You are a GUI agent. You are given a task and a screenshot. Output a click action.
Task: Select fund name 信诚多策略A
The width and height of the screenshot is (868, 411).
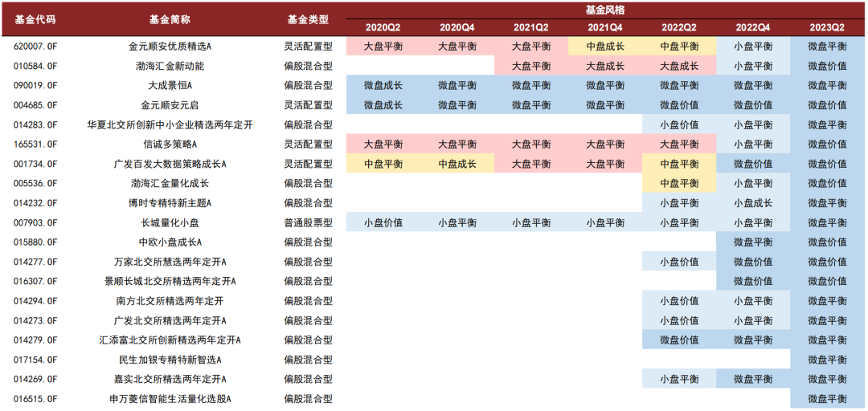pyautogui.click(x=170, y=144)
